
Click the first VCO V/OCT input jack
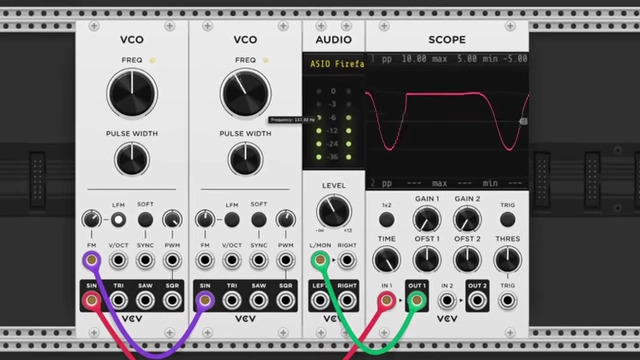[118, 260]
